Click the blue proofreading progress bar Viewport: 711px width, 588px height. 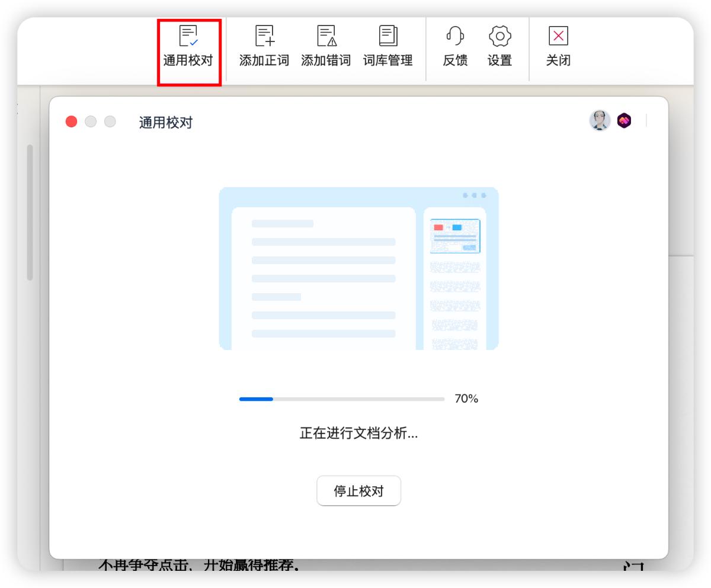341,399
